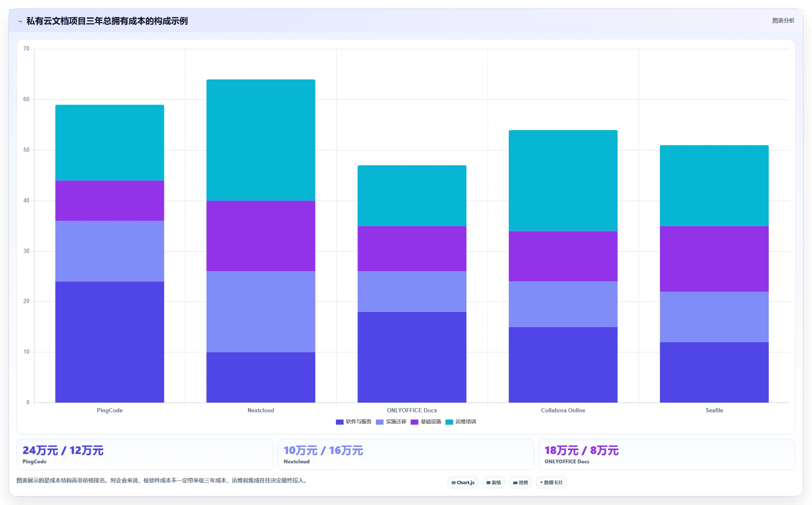This screenshot has height=505, width=812.
Task: Click the Nextcloud dark blue 软件与服务 bar segment
Action: coord(261,377)
